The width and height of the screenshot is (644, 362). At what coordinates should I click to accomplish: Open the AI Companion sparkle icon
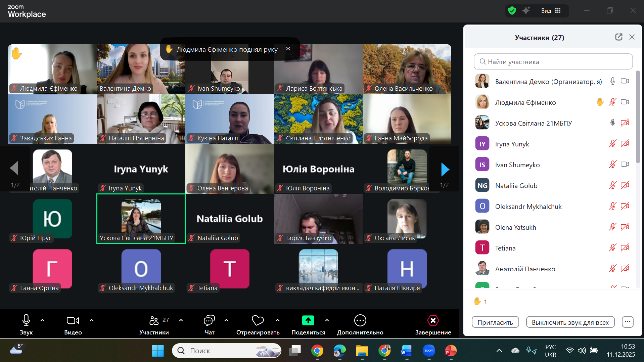[x=526, y=11]
